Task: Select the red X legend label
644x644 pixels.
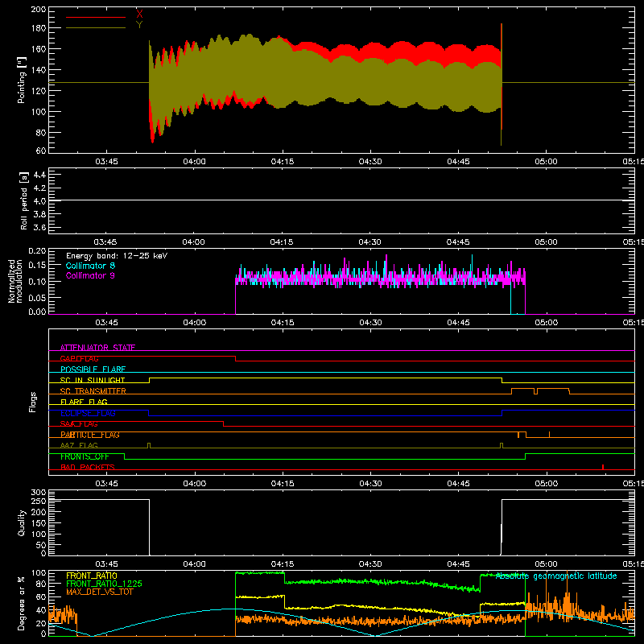Action: pos(139,14)
